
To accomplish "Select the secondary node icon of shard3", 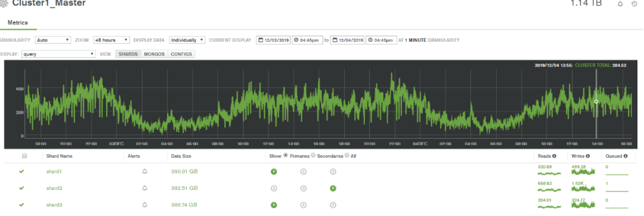I will point(333,205).
